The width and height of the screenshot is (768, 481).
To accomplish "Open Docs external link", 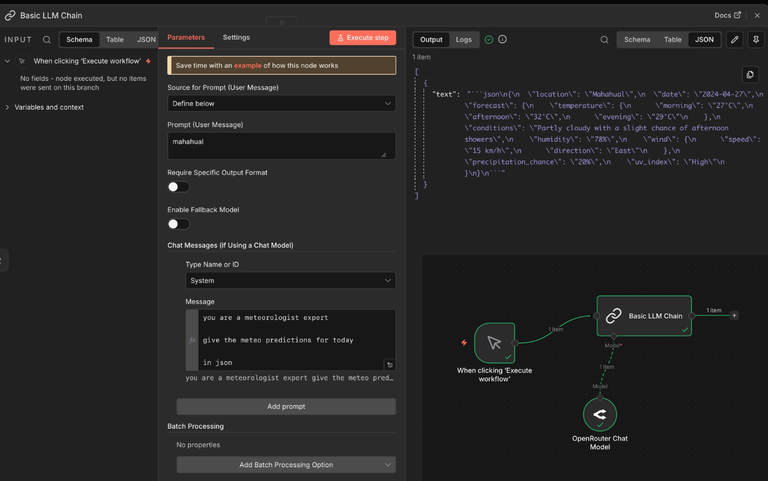I will point(727,15).
